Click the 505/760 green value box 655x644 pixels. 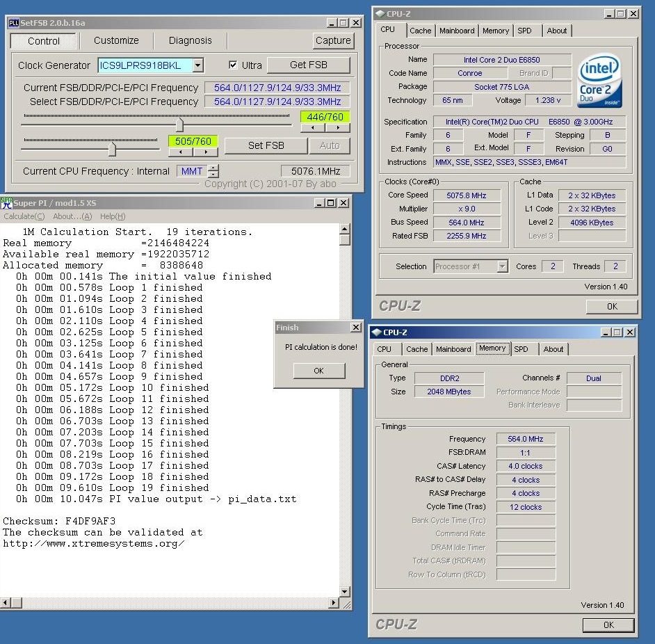(x=193, y=141)
